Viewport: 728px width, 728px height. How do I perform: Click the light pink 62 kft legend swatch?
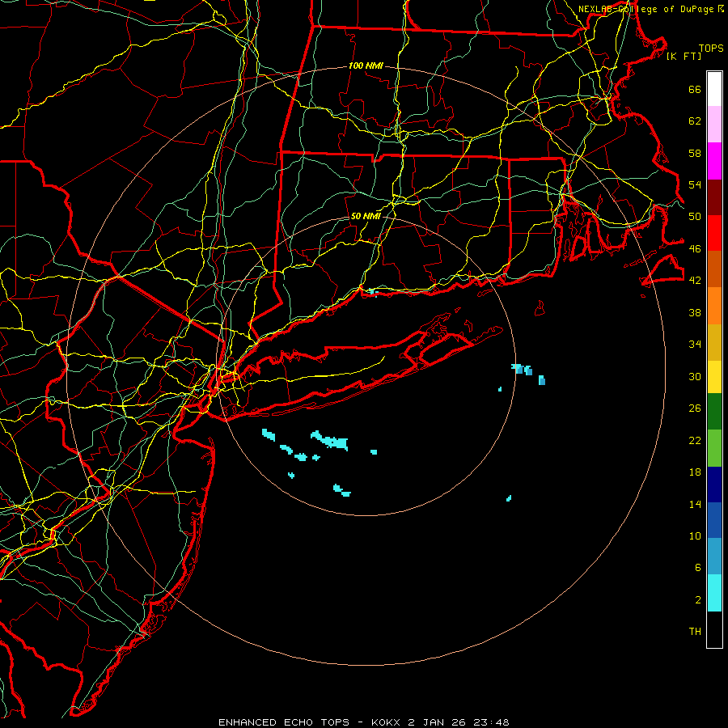[x=714, y=125]
